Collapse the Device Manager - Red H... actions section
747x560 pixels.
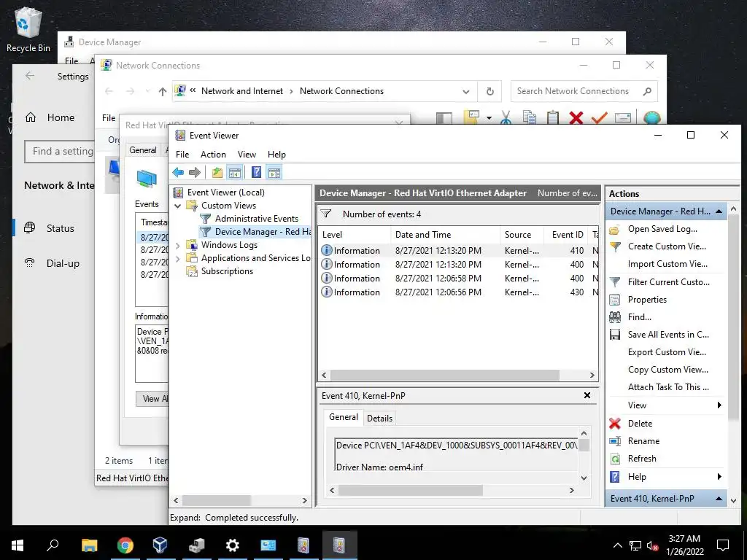tap(719, 211)
